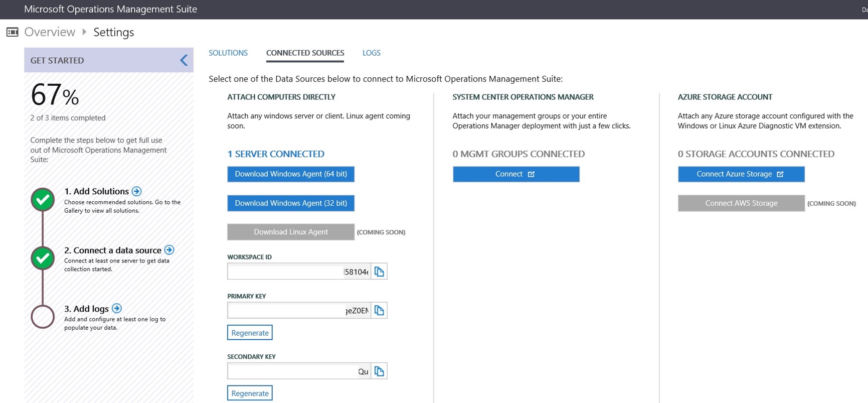
Task: Open Add Solutions arrow icon
Action: 136,191
